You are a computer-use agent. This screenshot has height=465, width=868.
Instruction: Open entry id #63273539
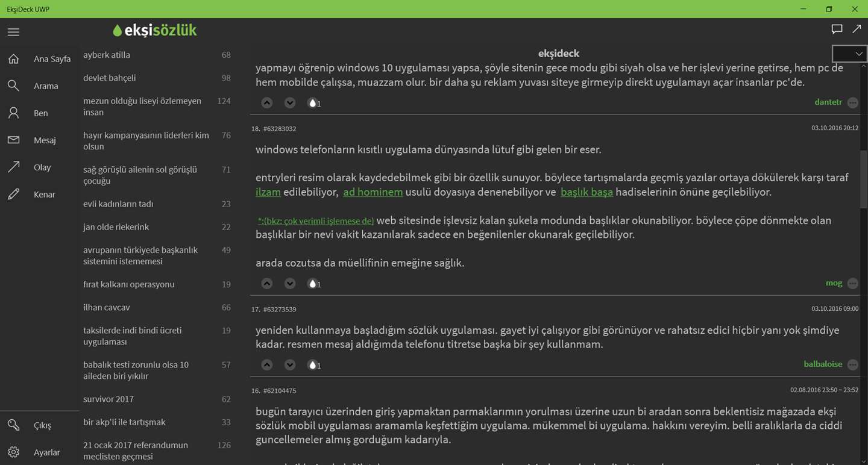pos(280,310)
